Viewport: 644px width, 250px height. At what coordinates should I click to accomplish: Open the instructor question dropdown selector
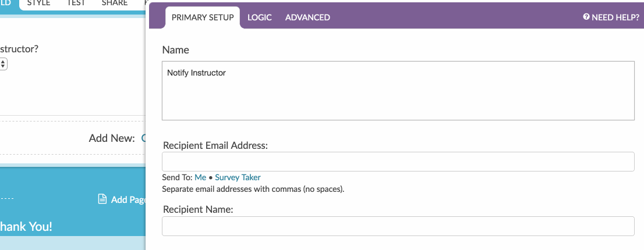point(3,65)
